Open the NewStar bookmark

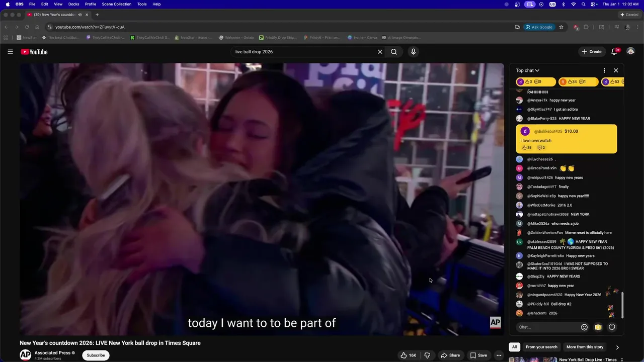pos(27,38)
